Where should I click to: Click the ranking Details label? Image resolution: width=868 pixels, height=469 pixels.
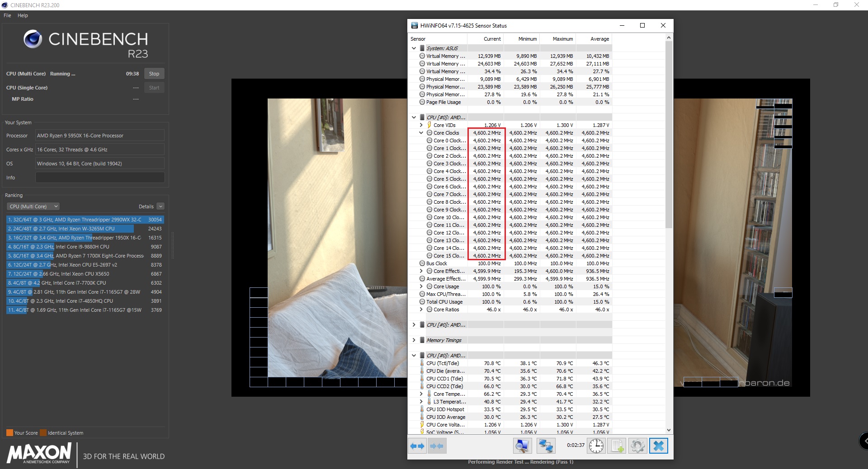[x=146, y=206]
